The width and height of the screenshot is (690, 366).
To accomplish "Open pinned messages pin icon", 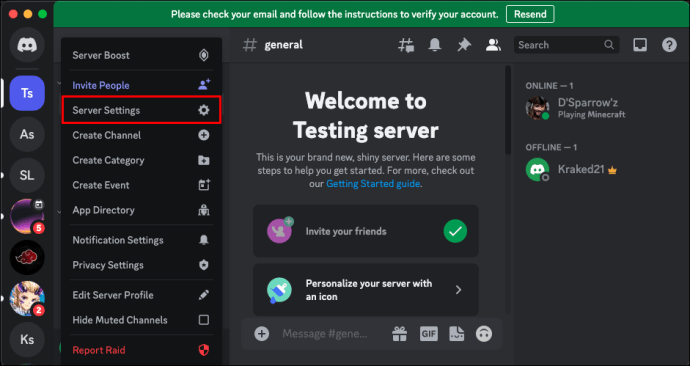I will coord(464,44).
